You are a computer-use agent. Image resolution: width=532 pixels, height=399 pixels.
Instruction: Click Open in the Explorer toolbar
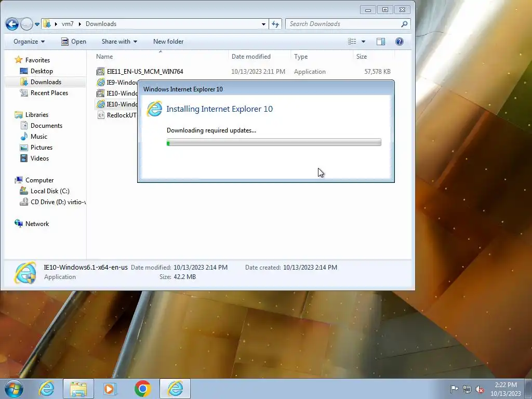74,42
